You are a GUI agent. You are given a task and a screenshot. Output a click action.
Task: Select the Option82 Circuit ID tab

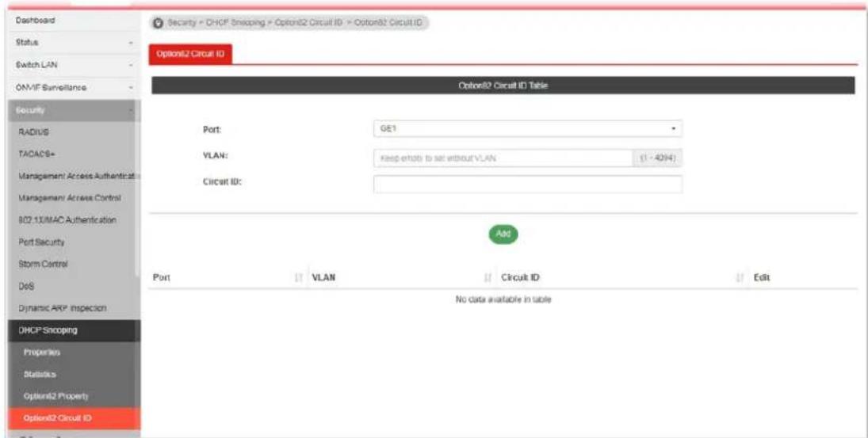190,54
